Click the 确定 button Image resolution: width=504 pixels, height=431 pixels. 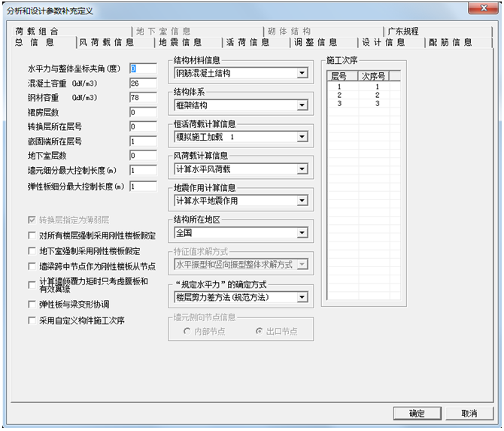(x=417, y=414)
